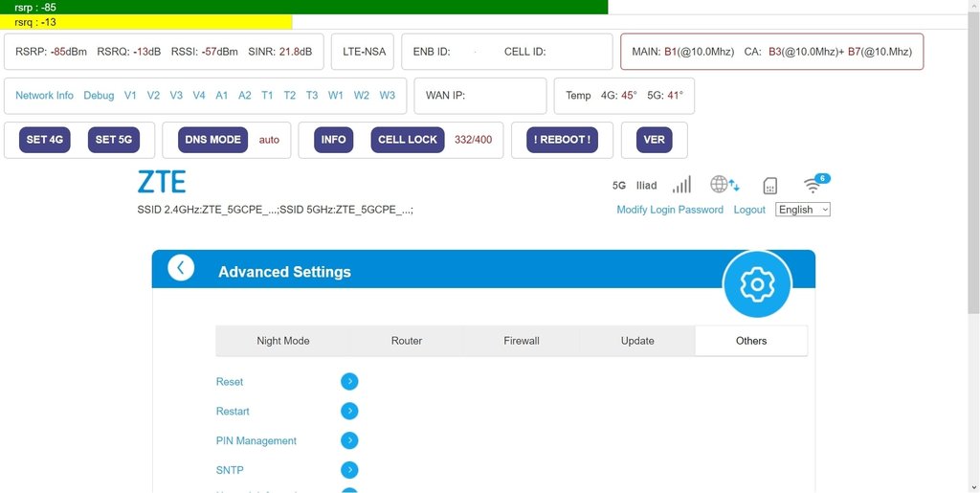
Task: Expand the Reset option arrow
Action: pyautogui.click(x=349, y=382)
